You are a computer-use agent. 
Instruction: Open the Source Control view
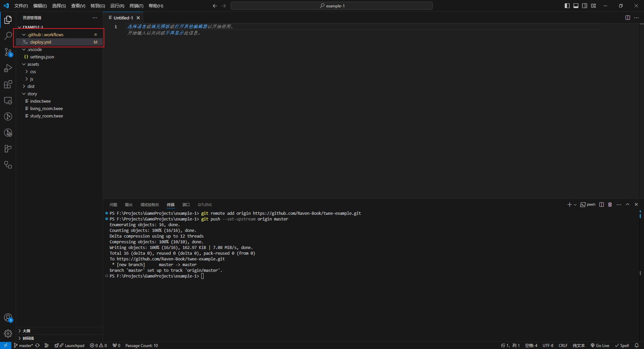coord(8,52)
